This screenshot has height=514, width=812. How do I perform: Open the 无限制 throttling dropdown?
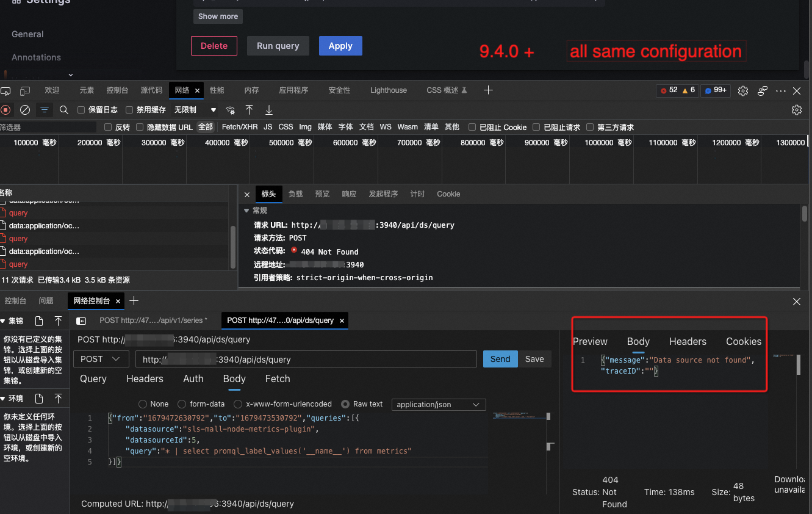click(x=190, y=110)
